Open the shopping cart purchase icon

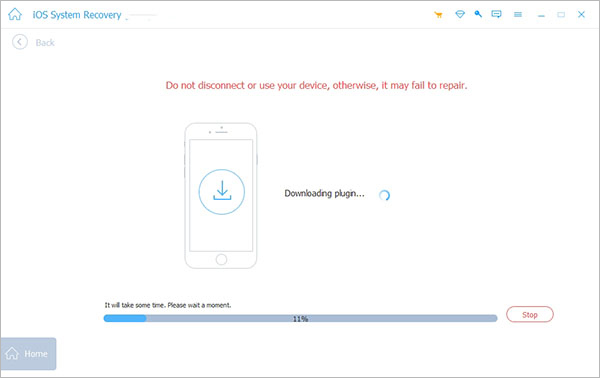[439, 15]
